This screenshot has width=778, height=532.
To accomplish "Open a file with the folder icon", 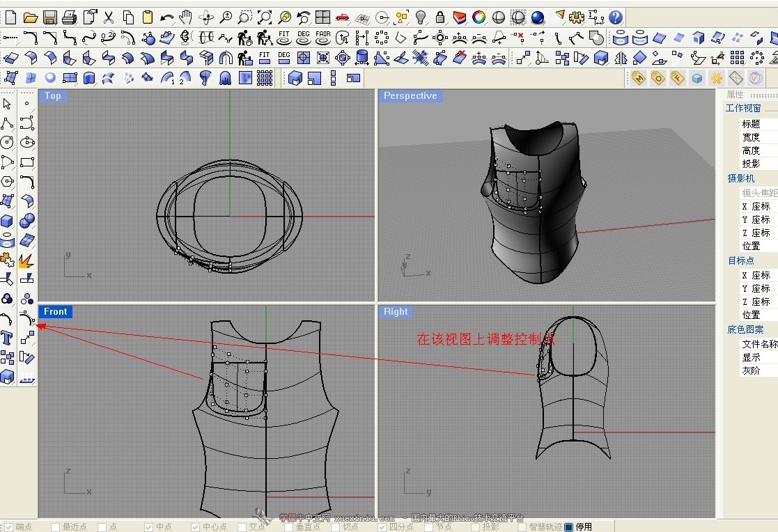I will (30, 18).
